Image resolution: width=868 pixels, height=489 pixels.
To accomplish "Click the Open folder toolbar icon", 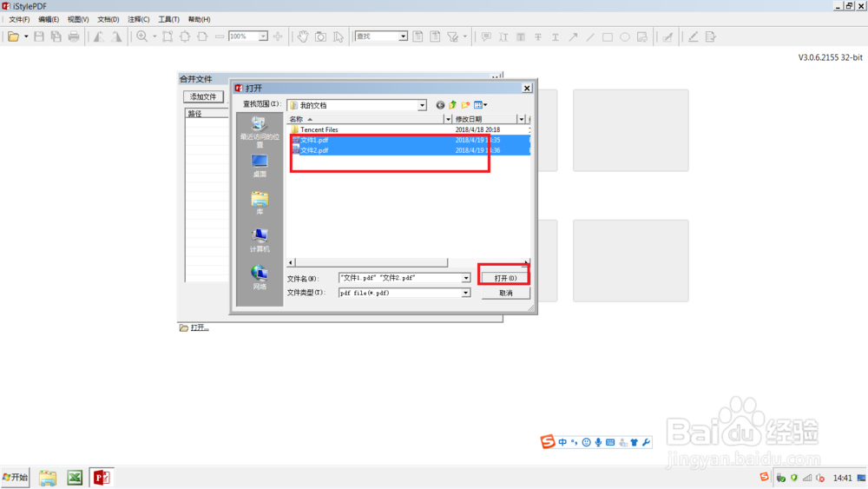I will coord(13,37).
